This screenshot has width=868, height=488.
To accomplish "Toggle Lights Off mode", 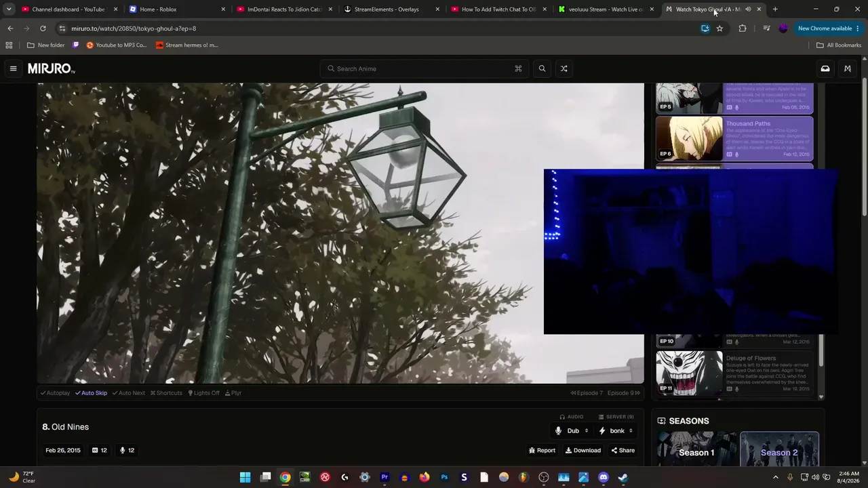I will tap(204, 393).
